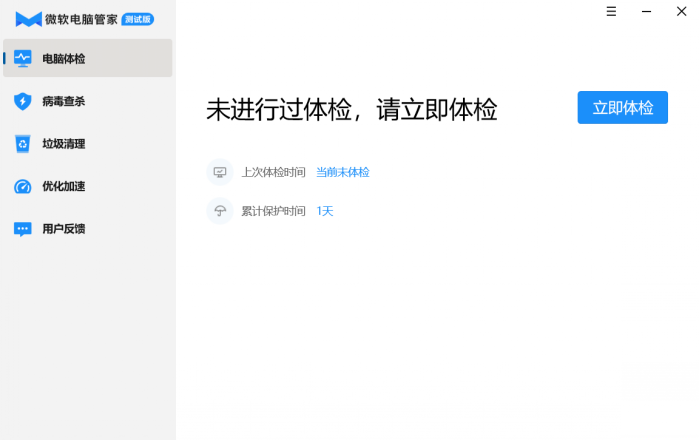
Task: Open the hamburger menu in title bar
Action: coord(611,11)
